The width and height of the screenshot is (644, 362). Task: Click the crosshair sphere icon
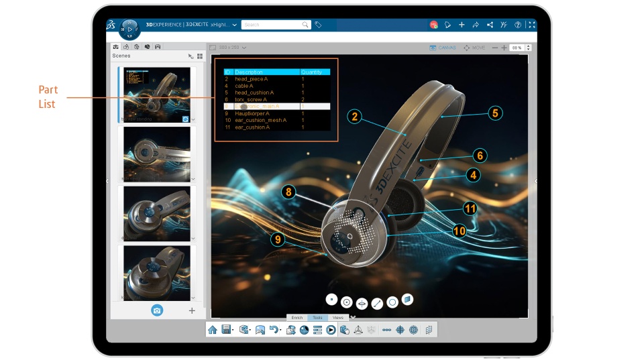(400, 330)
